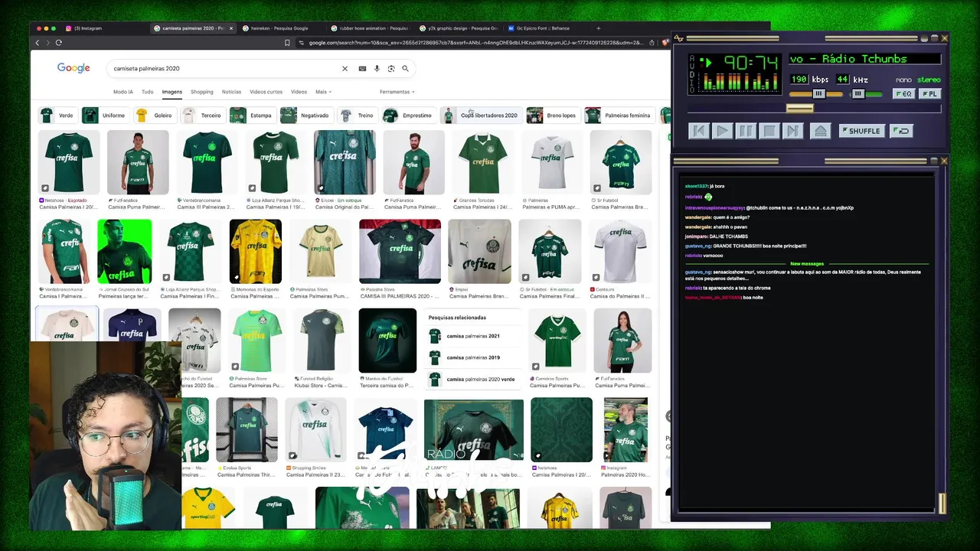
Task: Select the Negativado filter chip
Action: pos(305,116)
